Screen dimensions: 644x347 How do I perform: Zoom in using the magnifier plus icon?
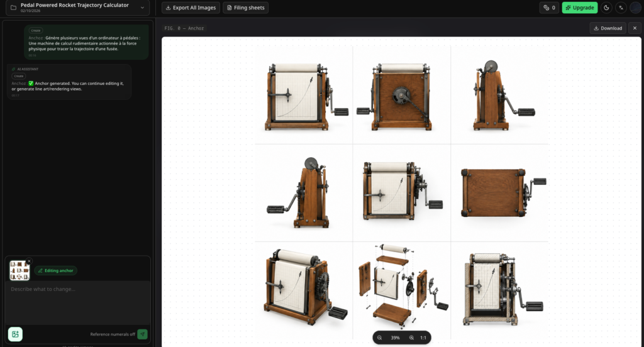(x=411, y=338)
